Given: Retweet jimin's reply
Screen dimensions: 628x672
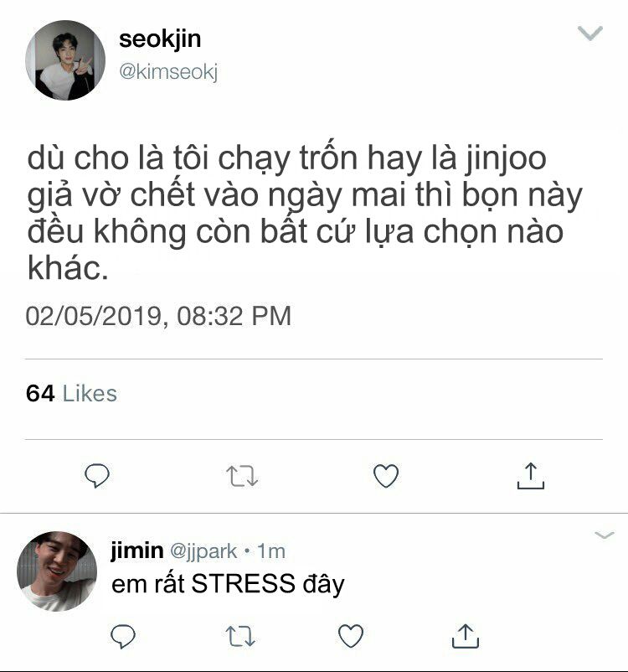Looking at the screenshot, I should (x=239, y=636).
